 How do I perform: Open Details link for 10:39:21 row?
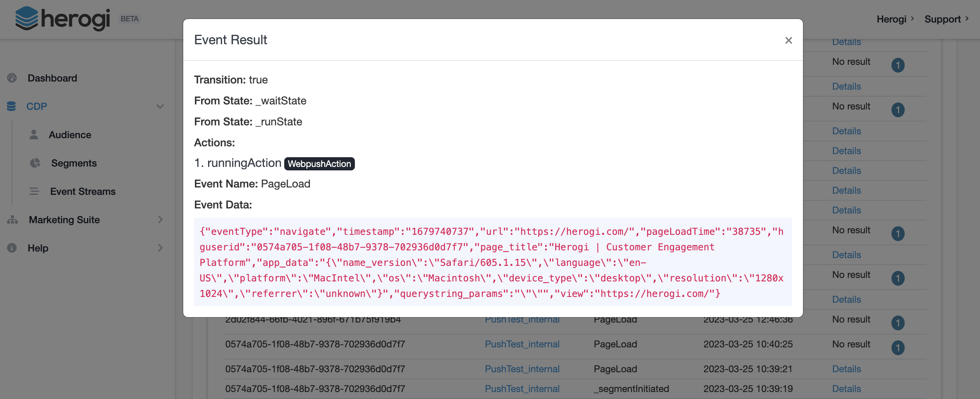[x=846, y=369]
